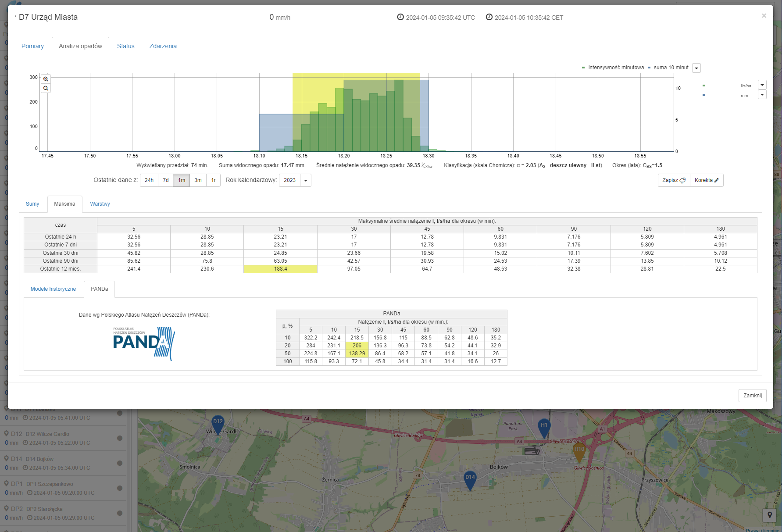Open the chart legend dropdown arrow
This screenshot has height=532, width=782.
(696, 68)
